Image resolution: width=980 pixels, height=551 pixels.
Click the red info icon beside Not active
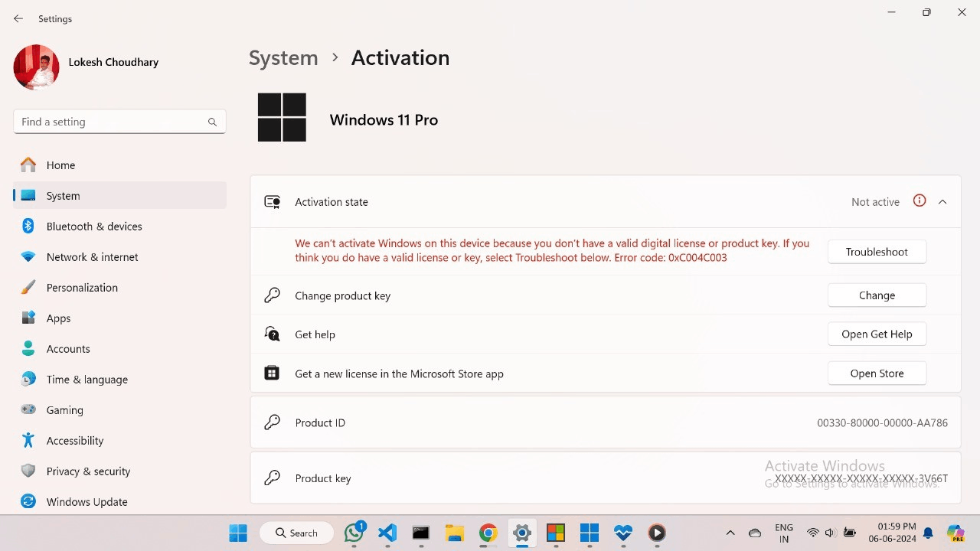[x=920, y=201]
